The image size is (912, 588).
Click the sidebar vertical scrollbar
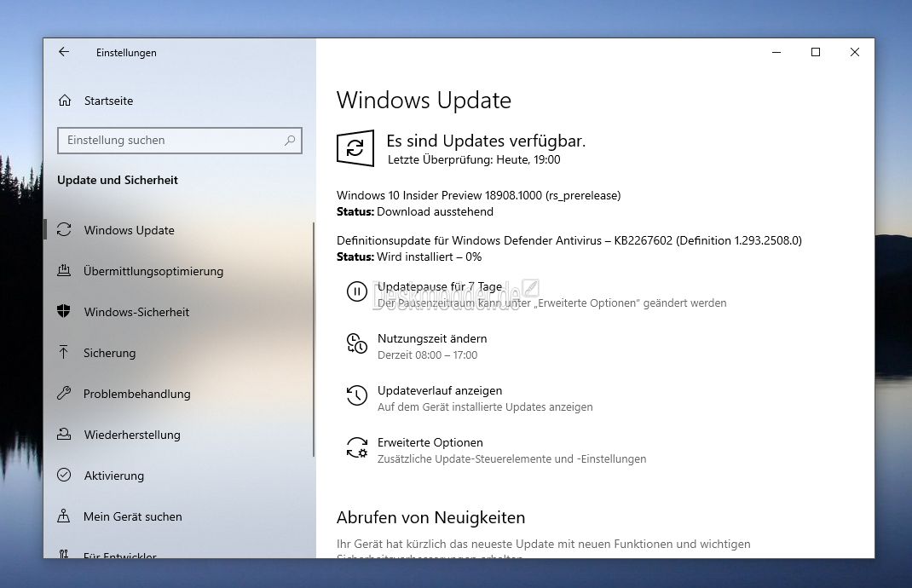coord(314,339)
